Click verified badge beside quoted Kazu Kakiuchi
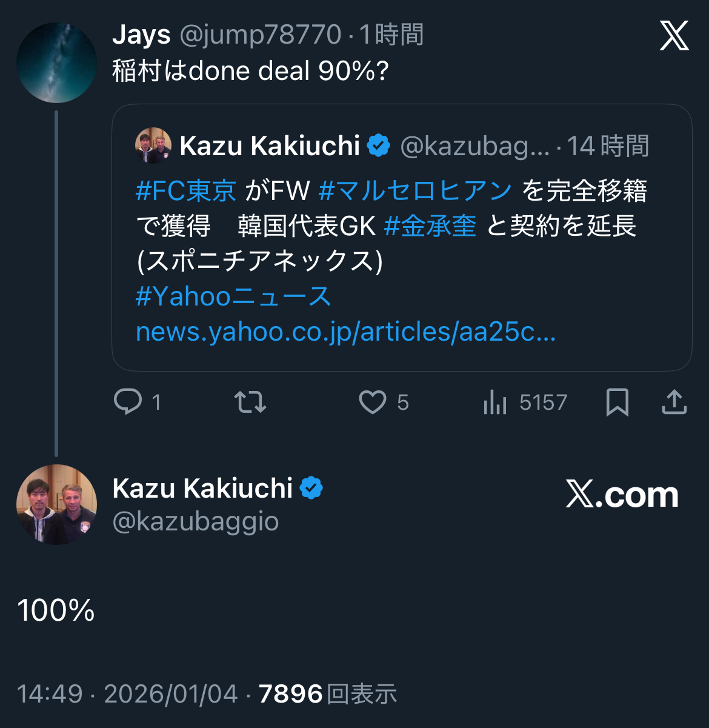The height and width of the screenshot is (728, 709). [x=379, y=146]
